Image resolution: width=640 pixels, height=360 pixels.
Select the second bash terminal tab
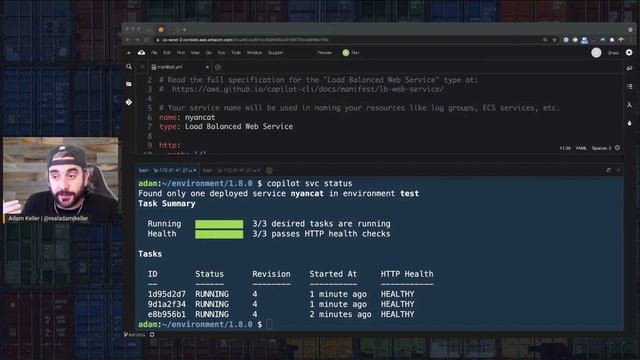[231, 170]
